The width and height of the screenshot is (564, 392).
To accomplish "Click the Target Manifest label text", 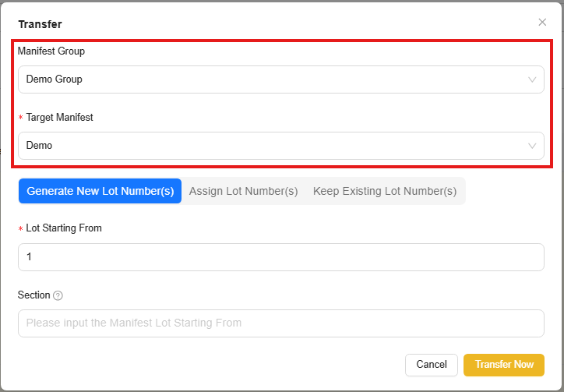I will tap(59, 118).
